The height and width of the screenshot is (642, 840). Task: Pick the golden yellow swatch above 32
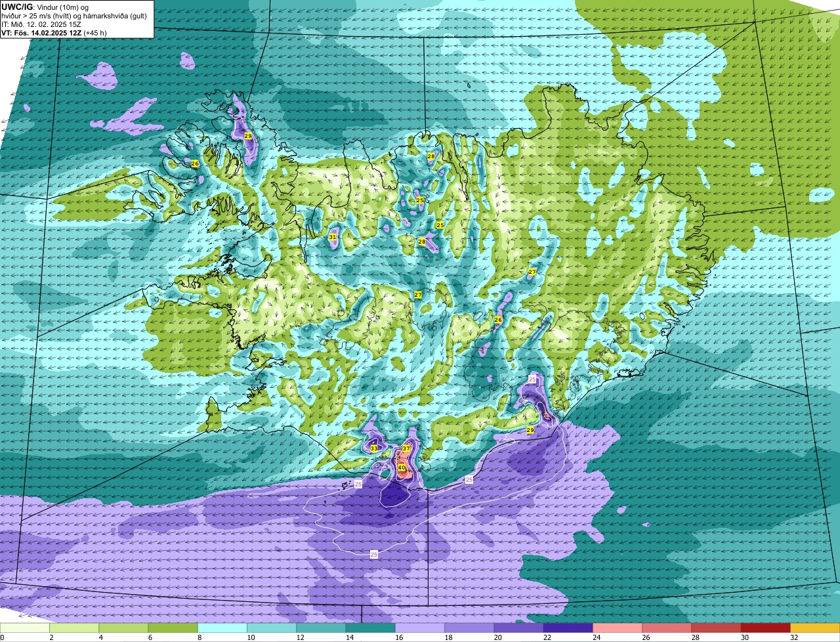click(815, 628)
